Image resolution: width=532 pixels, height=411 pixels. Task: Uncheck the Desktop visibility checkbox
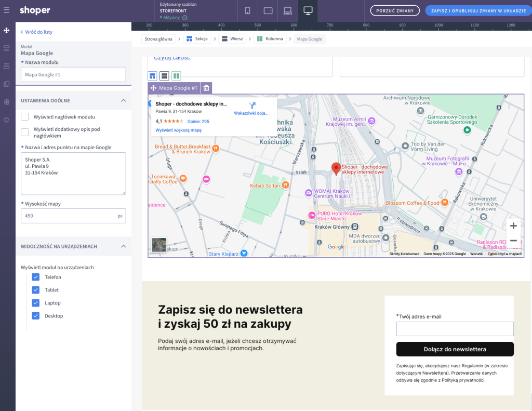coord(36,315)
